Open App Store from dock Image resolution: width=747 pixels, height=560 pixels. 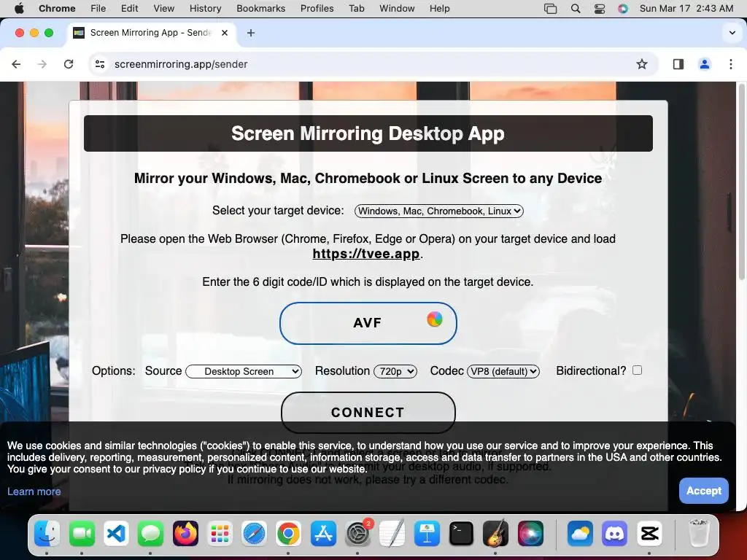(323, 533)
